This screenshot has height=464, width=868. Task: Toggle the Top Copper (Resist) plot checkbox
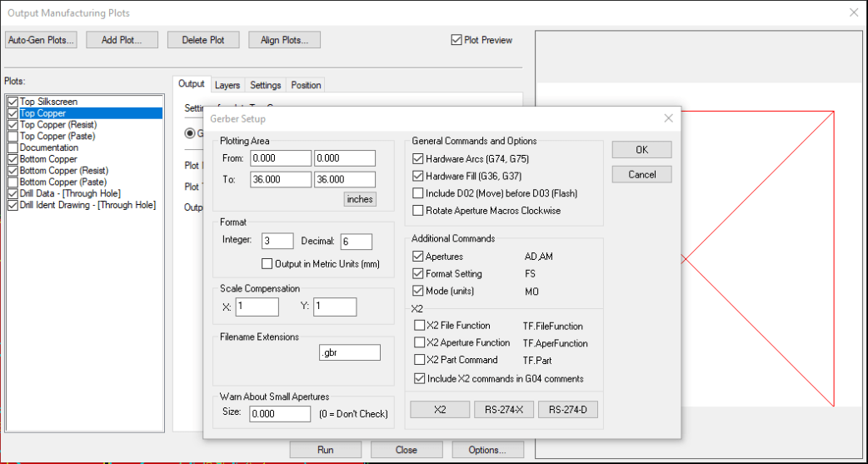pyautogui.click(x=13, y=125)
